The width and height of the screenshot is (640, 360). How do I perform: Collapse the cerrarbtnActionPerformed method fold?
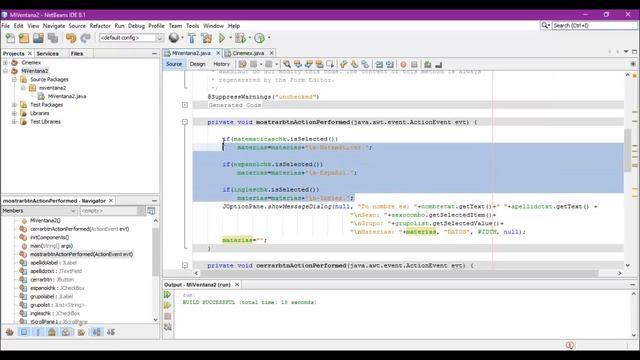pyautogui.click(x=185, y=265)
